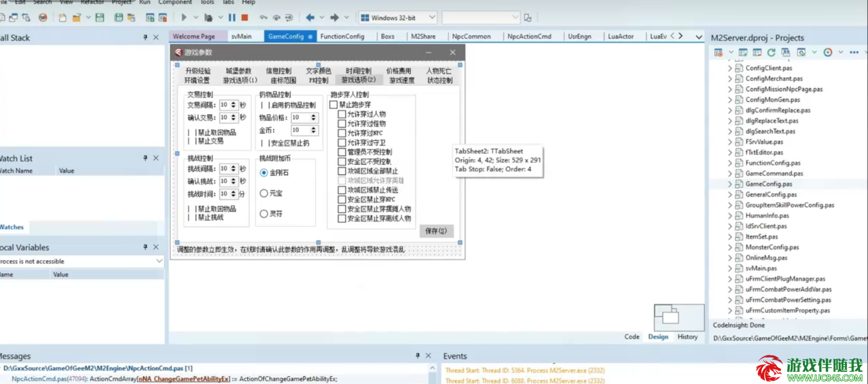Expand MonsterConfig.pas in Projects tree
This screenshot has height=384, width=868.
[x=730, y=247]
